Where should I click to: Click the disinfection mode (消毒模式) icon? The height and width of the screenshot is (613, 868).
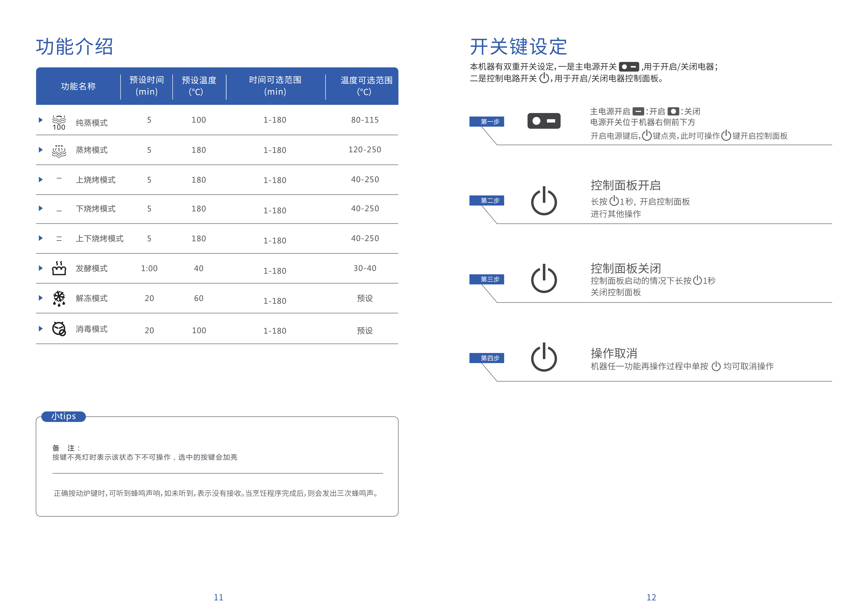(59, 329)
